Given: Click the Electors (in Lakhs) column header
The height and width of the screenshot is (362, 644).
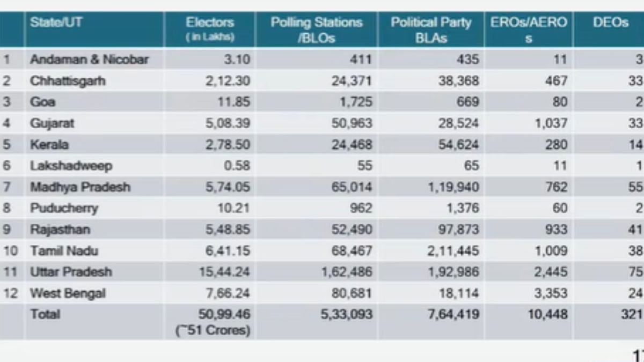Looking at the screenshot, I should tap(210, 29).
